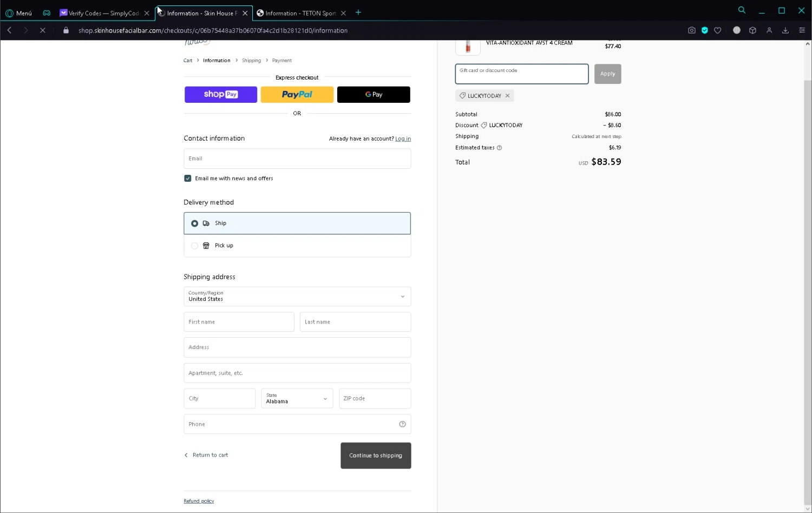This screenshot has width=812, height=513.
Task: Go forward to next page
Action: click(25, 30)
